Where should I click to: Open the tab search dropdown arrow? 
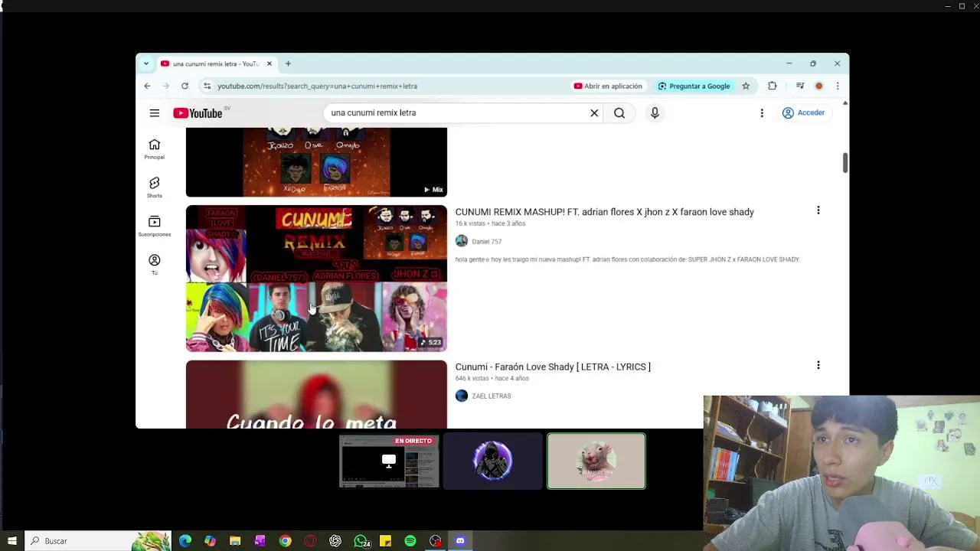tap(145, 64)
